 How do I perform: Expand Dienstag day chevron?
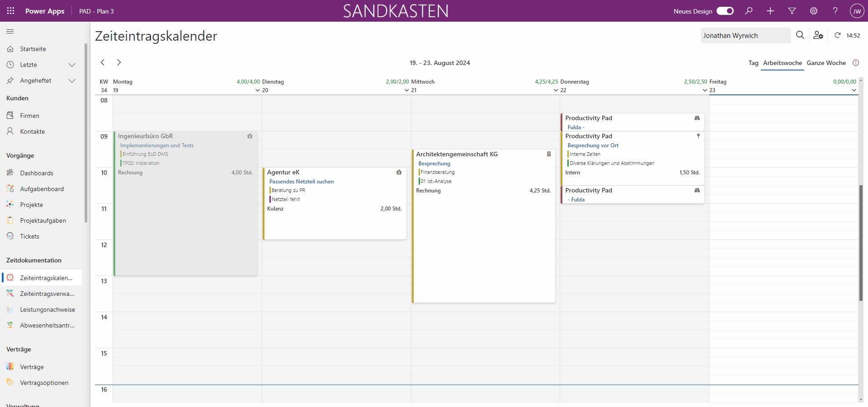pyautogui.click(x=407, y=90)
